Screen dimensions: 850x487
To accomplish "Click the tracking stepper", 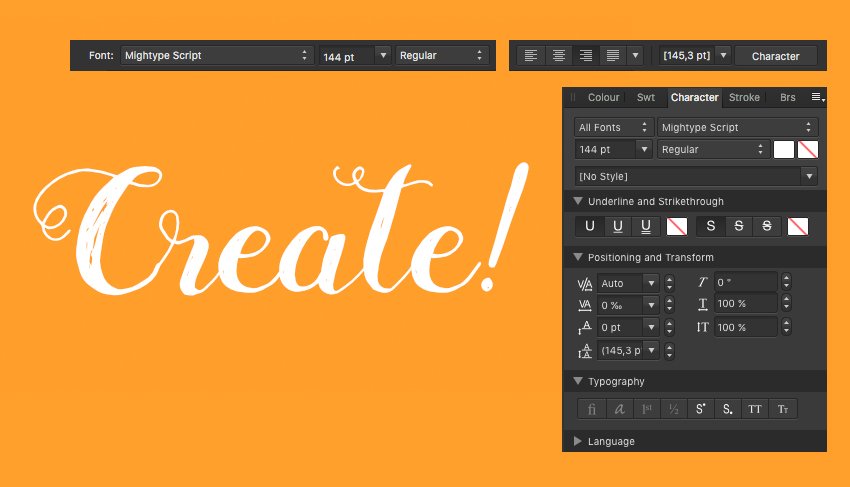I will point(669,305).
